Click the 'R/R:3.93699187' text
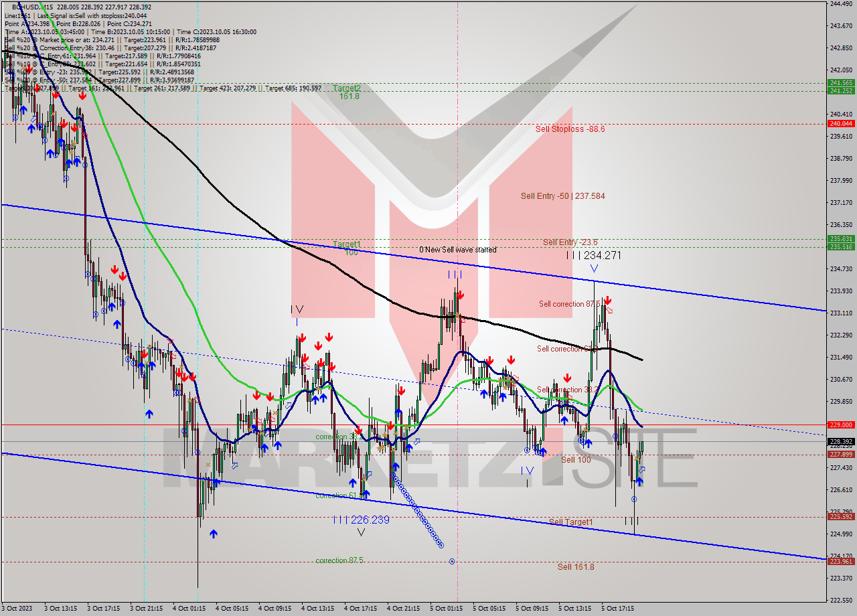The width and height of the screenshot is (857, 616). (171, 80)
